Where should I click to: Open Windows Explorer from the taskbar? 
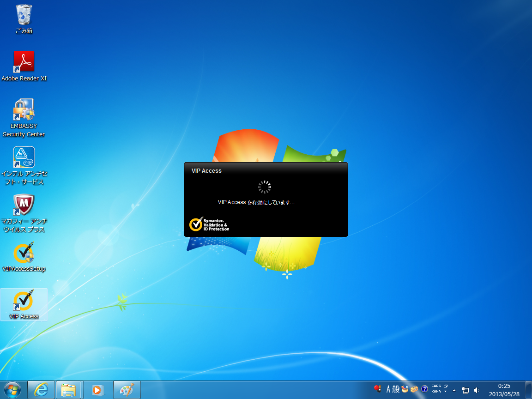pyautogui.click(x=68, y=390)
